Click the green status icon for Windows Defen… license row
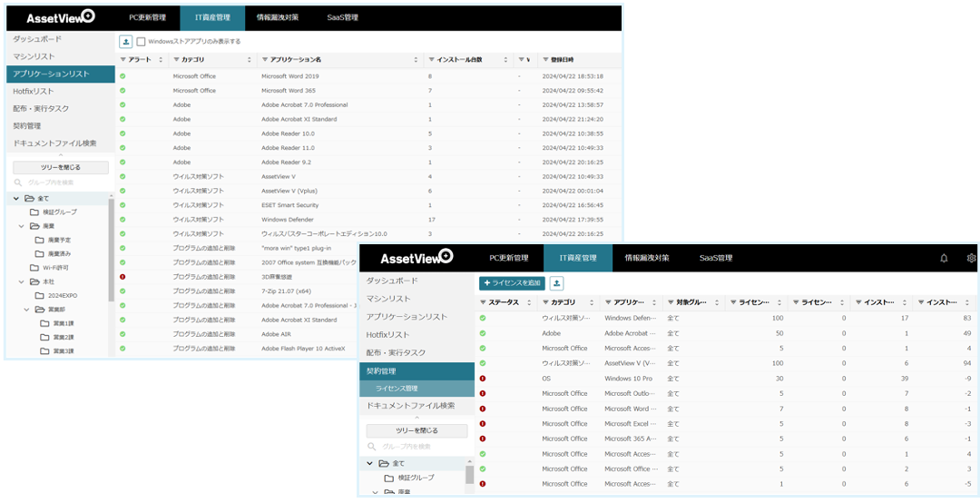The height and width of the screenshot is (503, 980). coord(483,318)
